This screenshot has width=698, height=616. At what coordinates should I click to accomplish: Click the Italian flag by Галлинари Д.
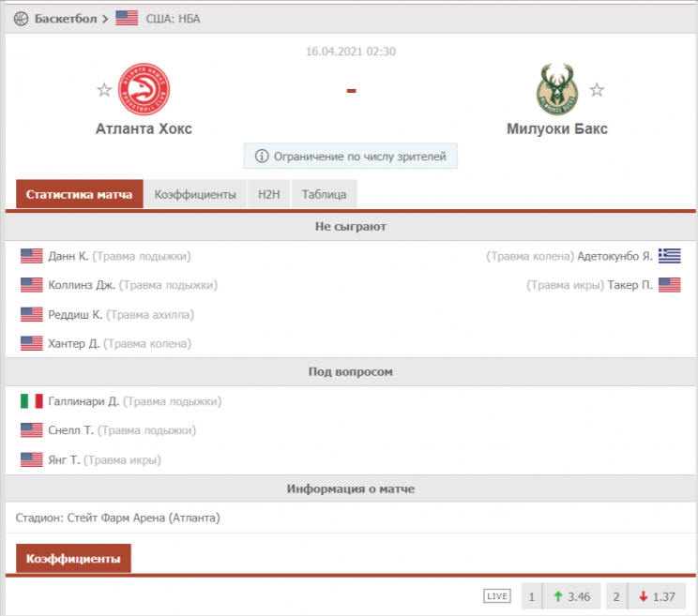(32, 401)
